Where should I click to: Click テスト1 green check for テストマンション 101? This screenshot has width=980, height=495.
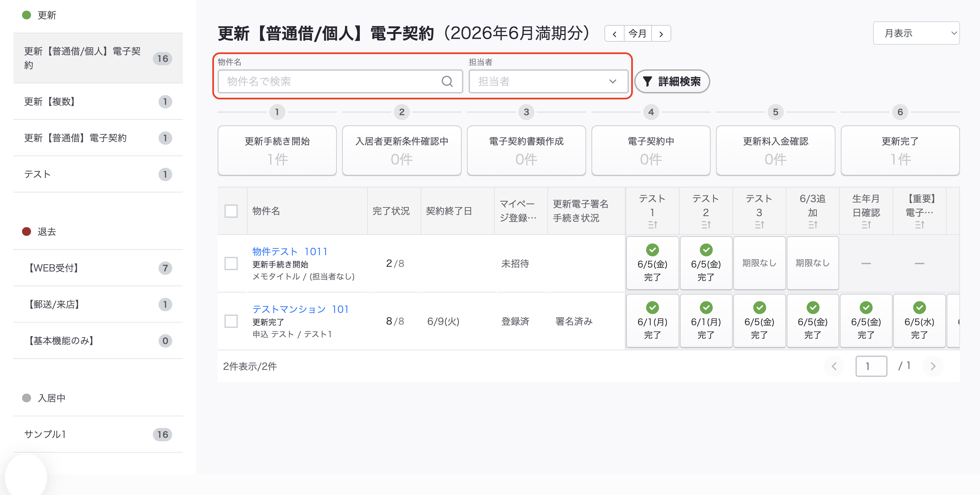coord(653,308)
